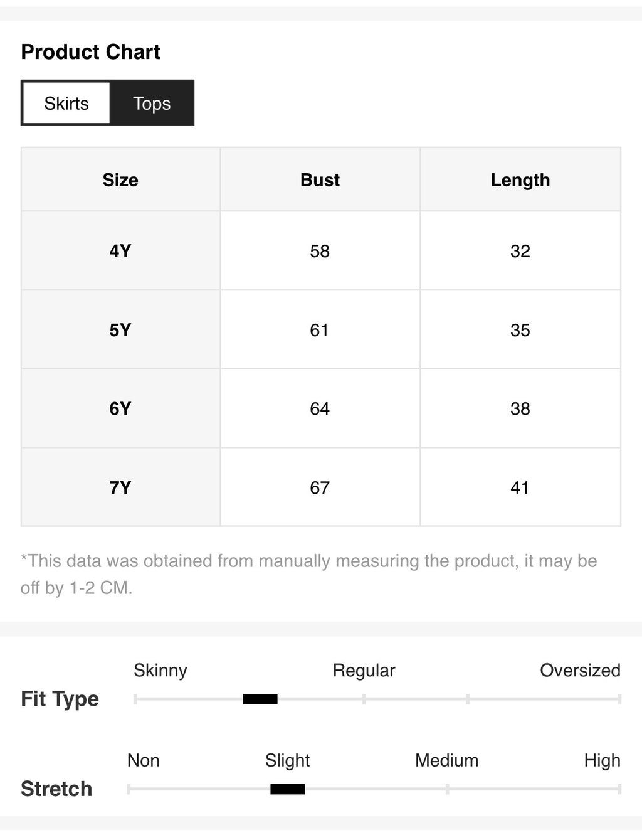Screen dimensions: 642x840
Task: Switch to the Tops tab
Action: coord(152,103)
